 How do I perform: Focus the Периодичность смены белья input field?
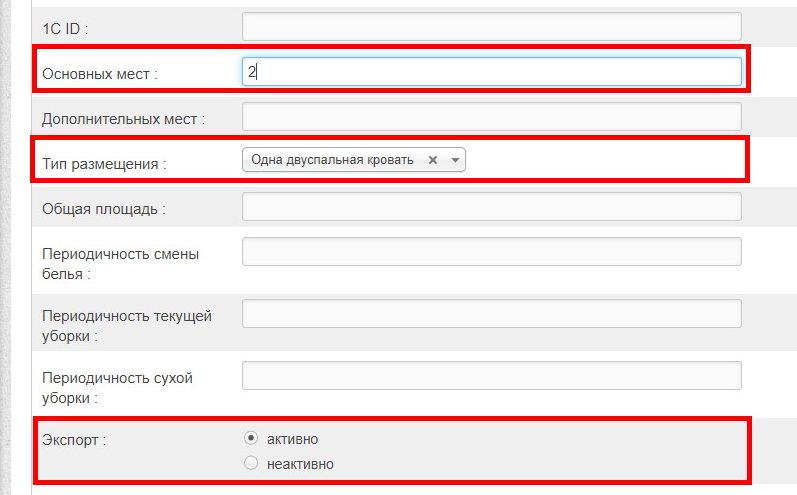(492, 252)
